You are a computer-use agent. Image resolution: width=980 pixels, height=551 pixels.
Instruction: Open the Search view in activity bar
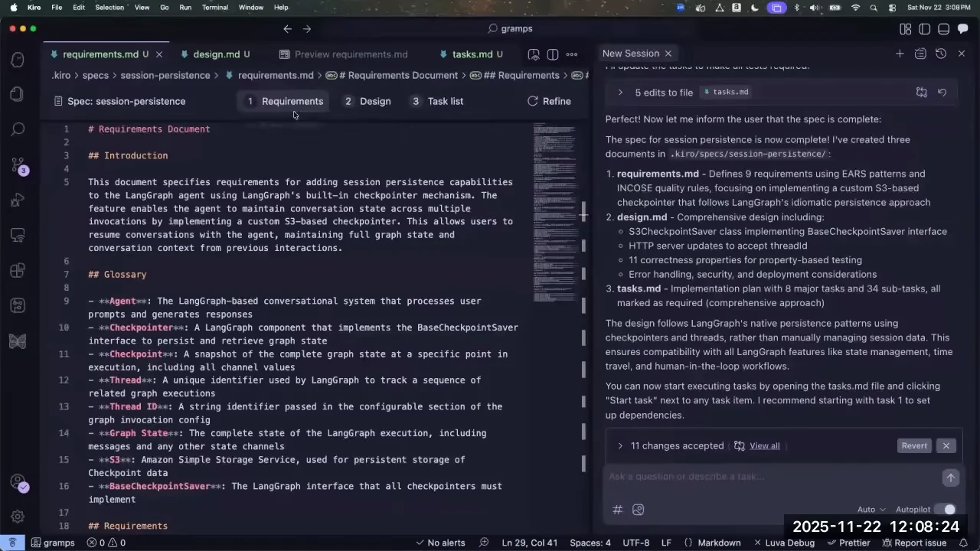tap(18, 129)
